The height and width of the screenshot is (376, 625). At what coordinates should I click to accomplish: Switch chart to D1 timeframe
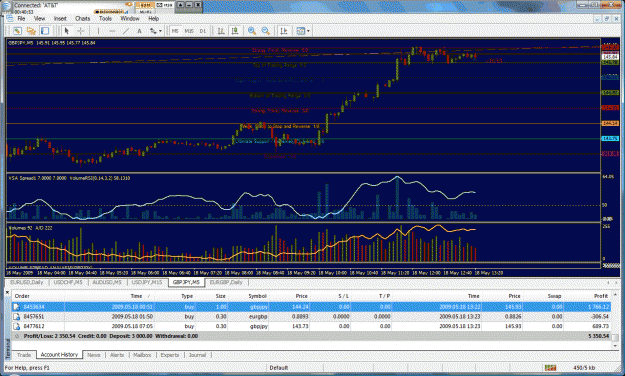click(202, 31)
